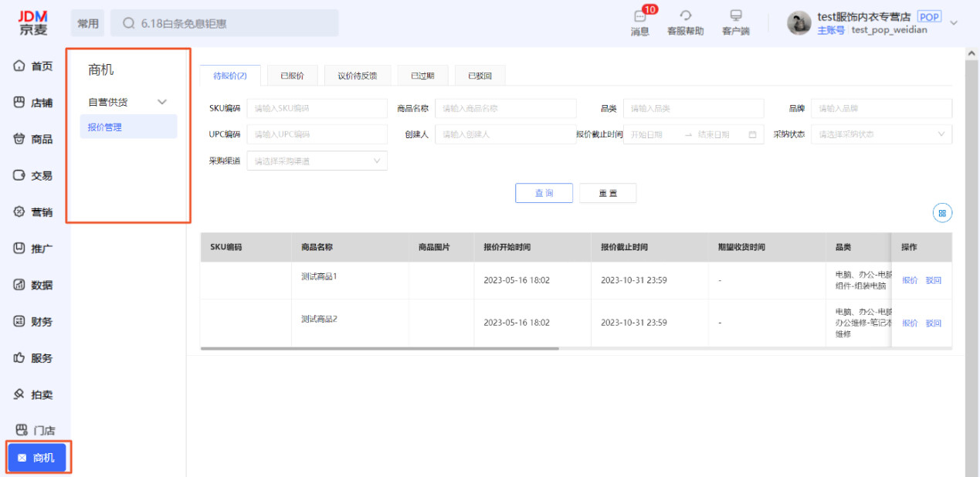Open the 采纳状态 status dropdown
The image size is (980, 477).
click(x=880, y=134)
